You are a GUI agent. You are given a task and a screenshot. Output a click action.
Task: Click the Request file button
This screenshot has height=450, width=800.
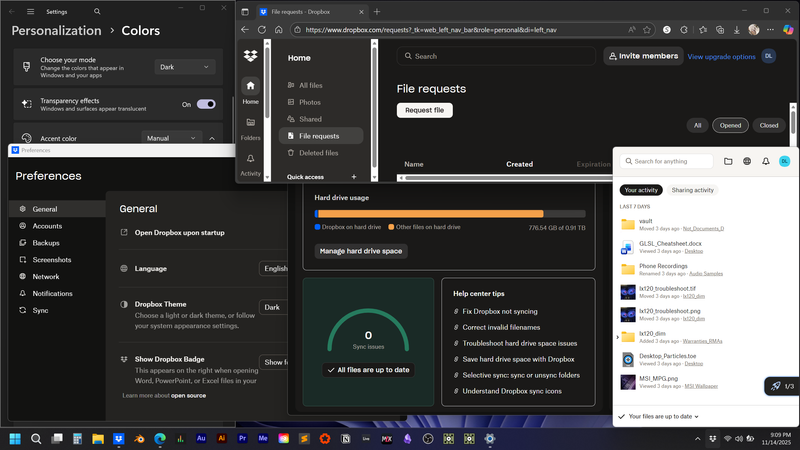(426, 110)
